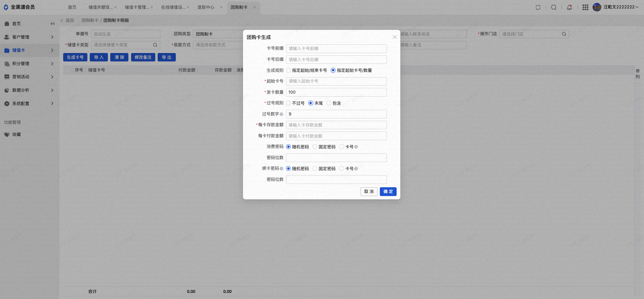This screenshot has width=644, height=299.
Task: Open notifications bell icon
Action: pos(569,7)
